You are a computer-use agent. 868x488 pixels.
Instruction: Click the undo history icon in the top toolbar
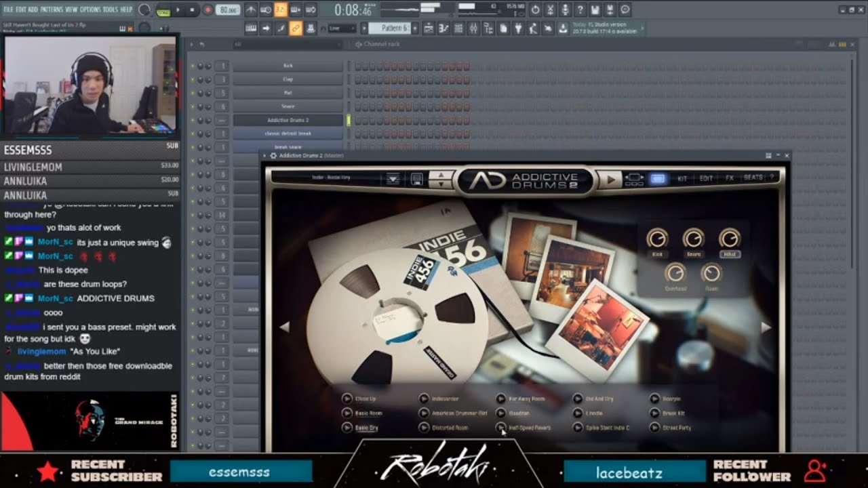point(536,10)
